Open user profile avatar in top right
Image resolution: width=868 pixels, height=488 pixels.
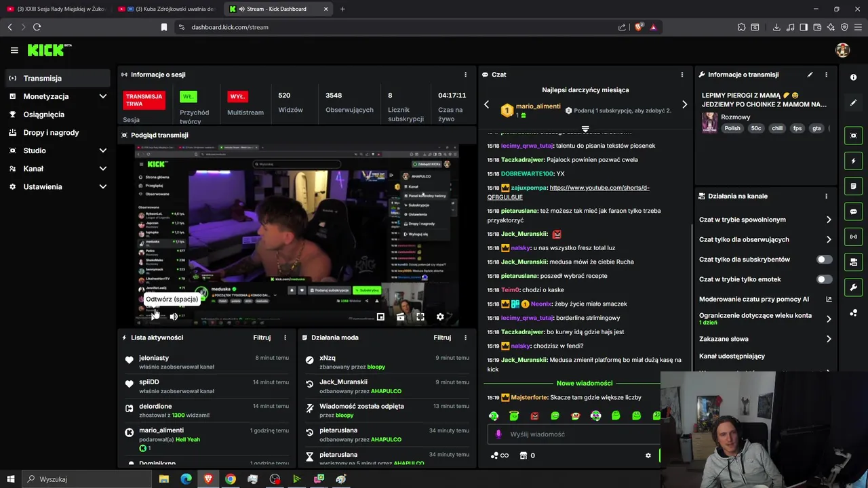pos(842,50)
